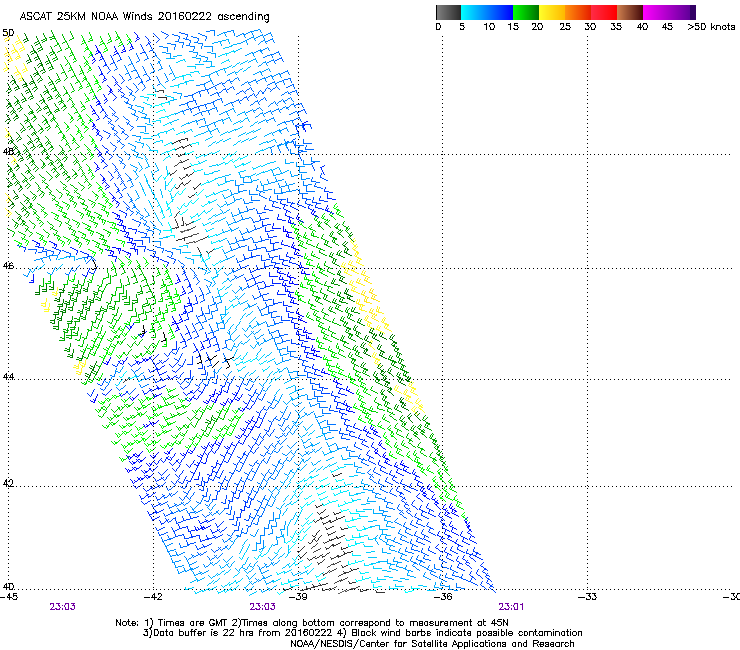
Task: Click the black wind barbs contamination note
Action: click(x=461, y=633)
